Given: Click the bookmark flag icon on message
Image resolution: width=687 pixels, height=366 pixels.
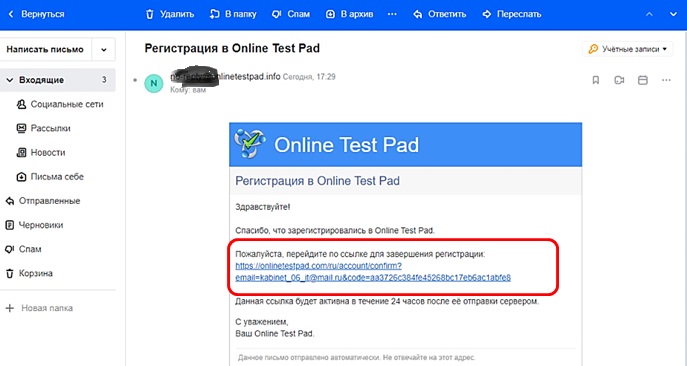Looking at the screenshot, I should pos(595,80).
